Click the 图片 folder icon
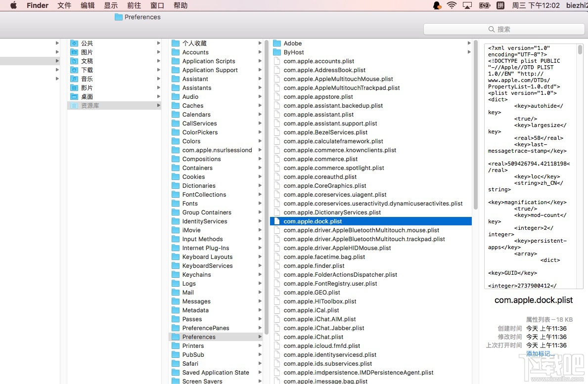 pos(74,52)
